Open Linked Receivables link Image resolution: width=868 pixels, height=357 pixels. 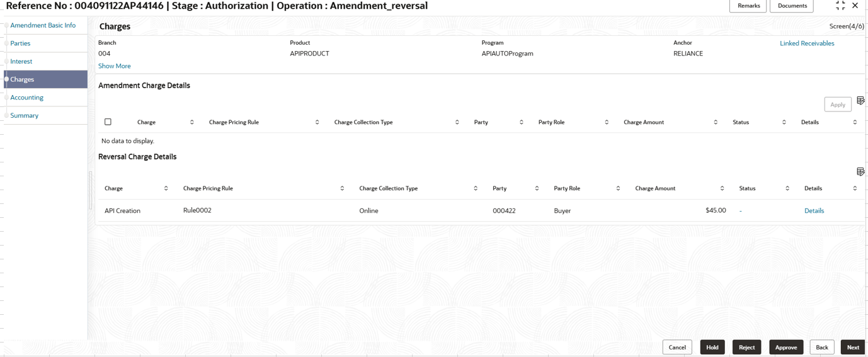(807, 43)
